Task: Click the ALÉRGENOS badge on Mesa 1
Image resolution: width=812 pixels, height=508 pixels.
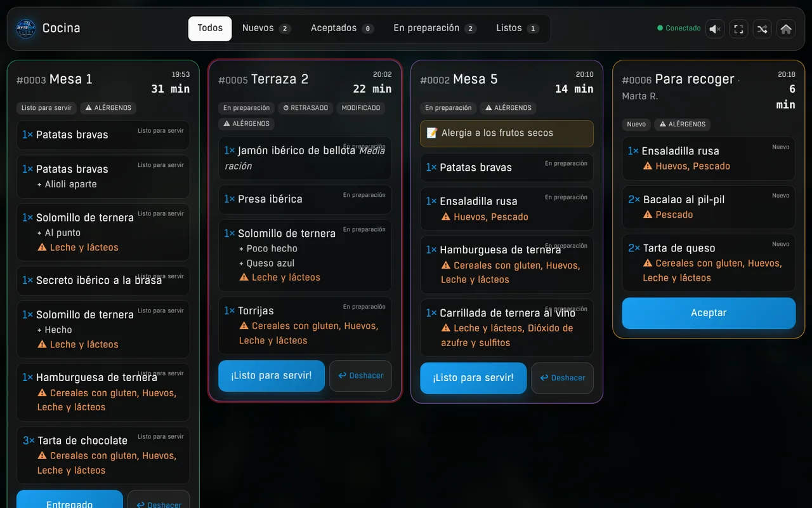Action: (108, 108)
